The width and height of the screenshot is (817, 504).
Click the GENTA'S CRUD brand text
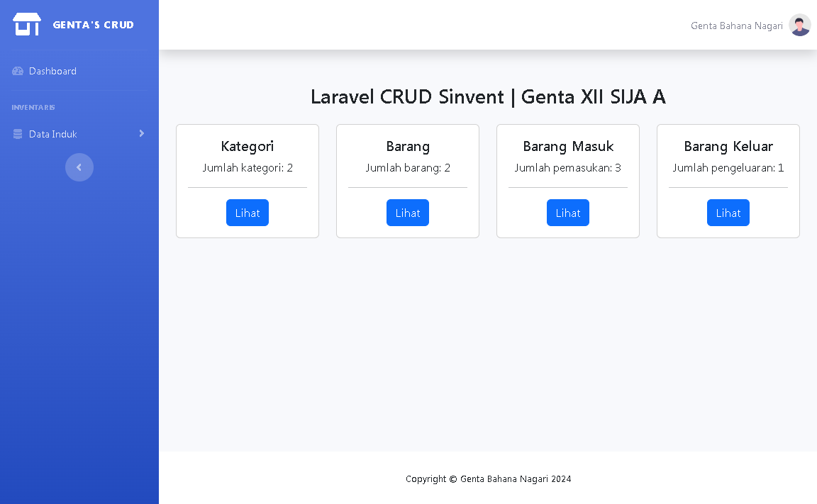(x=93, y=25)
